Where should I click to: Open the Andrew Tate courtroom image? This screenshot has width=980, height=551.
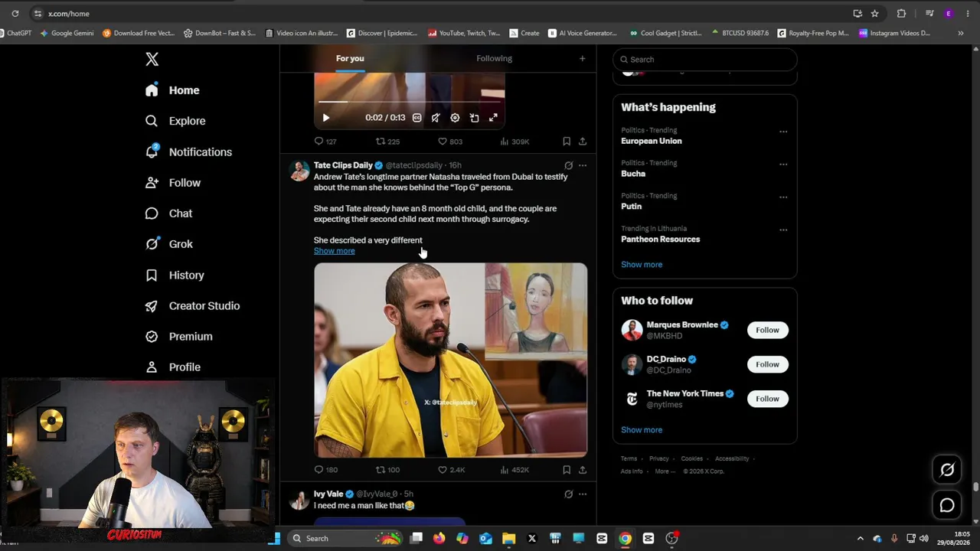click(450, 360)
